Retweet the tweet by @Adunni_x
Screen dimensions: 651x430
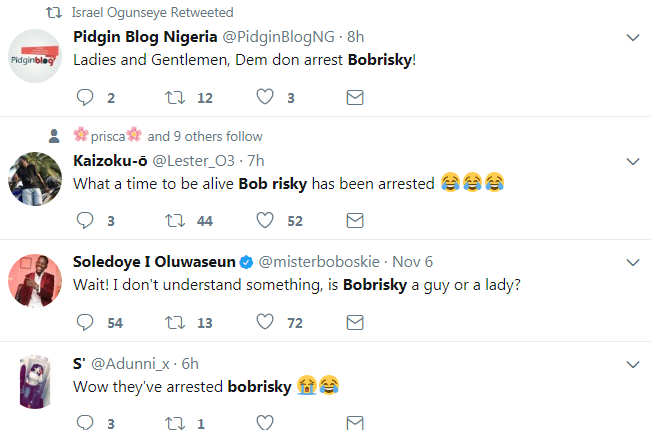pos(174,423)
